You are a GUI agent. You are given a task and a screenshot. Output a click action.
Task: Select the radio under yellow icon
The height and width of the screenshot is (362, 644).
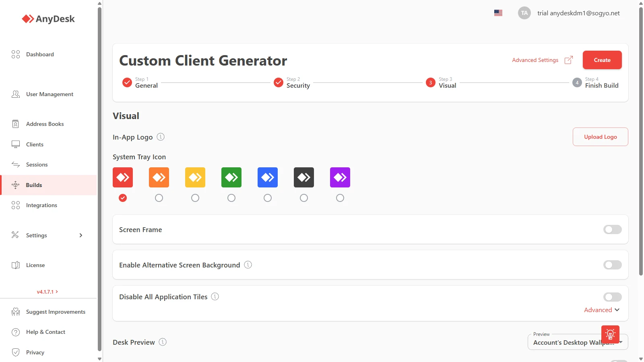click(x=195, y=198)
